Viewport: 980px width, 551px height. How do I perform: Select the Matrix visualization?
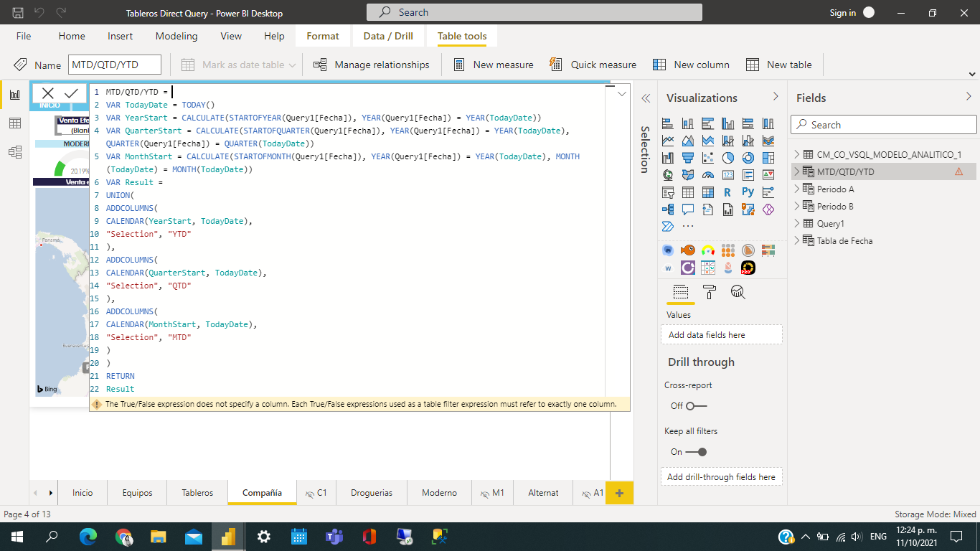[x=708, y=192]
